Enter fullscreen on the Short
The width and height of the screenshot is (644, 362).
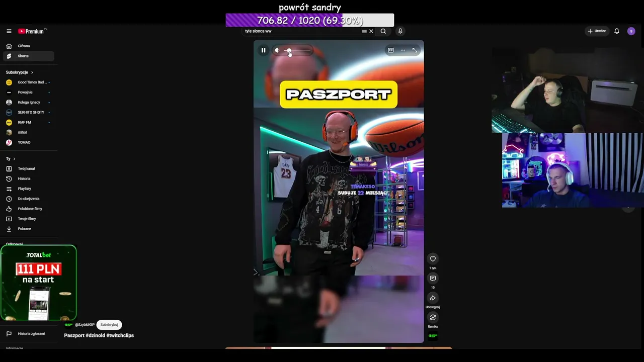415,50
